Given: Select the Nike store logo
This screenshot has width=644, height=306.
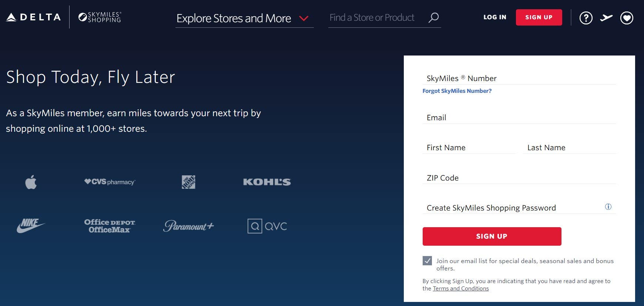Looking at the screenshot, I should pyautogui.click(x=31, y=226).
